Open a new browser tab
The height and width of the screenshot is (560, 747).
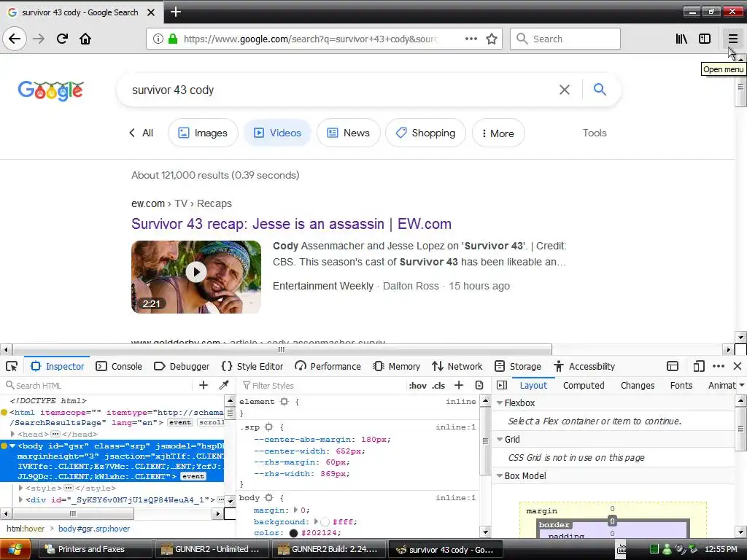point(175,12)
